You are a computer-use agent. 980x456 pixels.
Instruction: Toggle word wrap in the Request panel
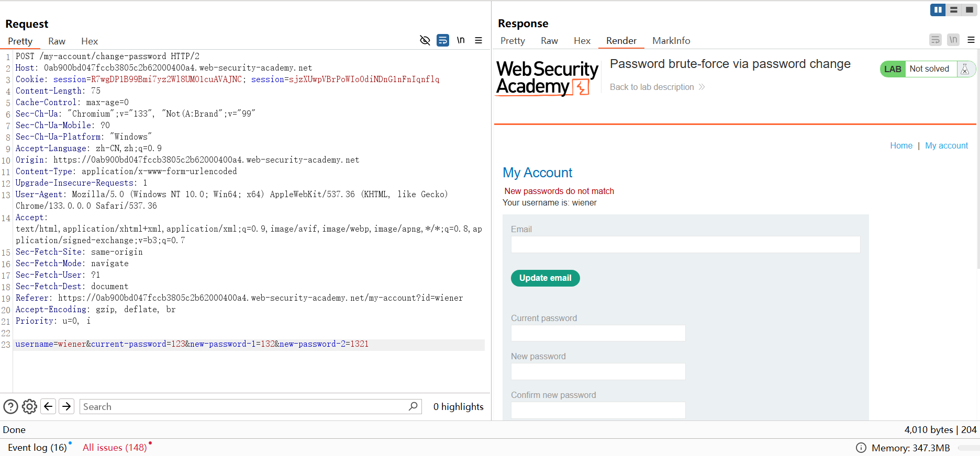[x=443, y=40]
